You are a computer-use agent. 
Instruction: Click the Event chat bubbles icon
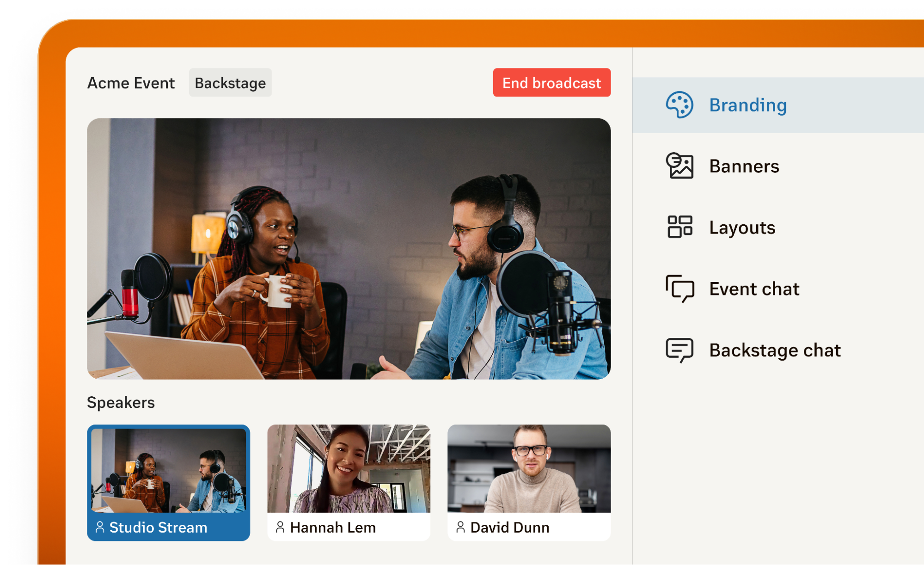(679, 289)
